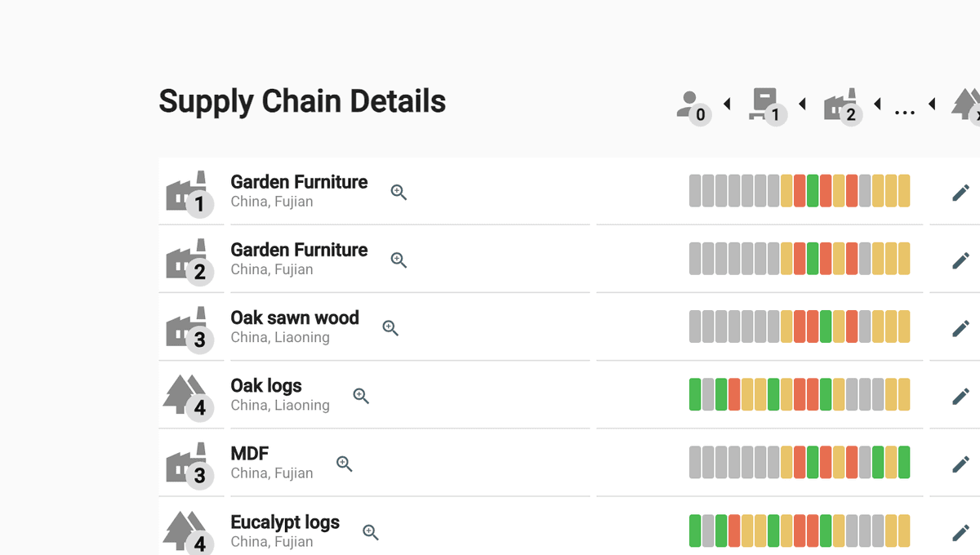The width and height of the screenshot is (980, 555).
Task: Select the truck icon with badge 1
Action: (765, 106)
